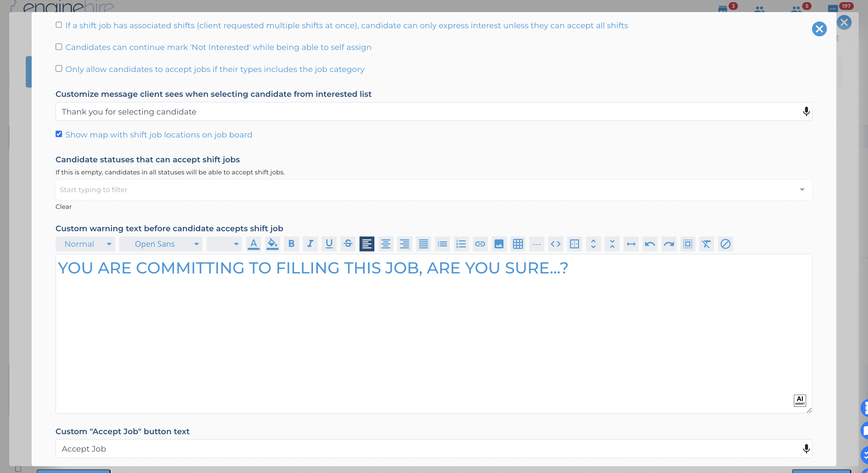Image resolution: width=868 pixels, height=473 pixels.
Task: Click the Accept Job button text field
Action: click(434, 449)
